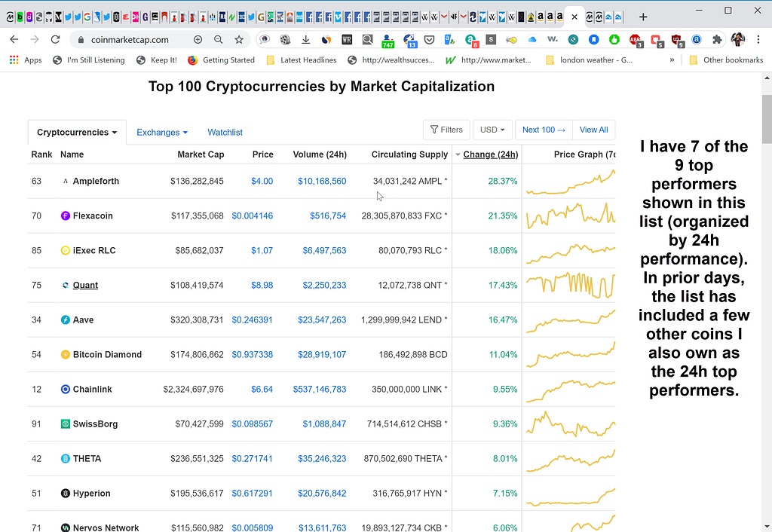Open the rocket extension with badge 13

tap(409, 41)
